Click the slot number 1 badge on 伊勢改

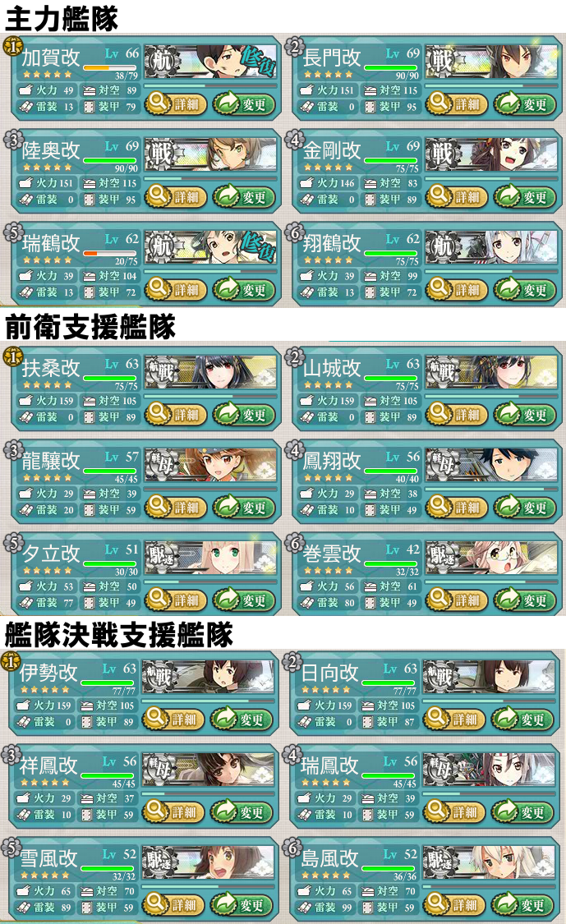pyautogui.click(x=10, y=662)
